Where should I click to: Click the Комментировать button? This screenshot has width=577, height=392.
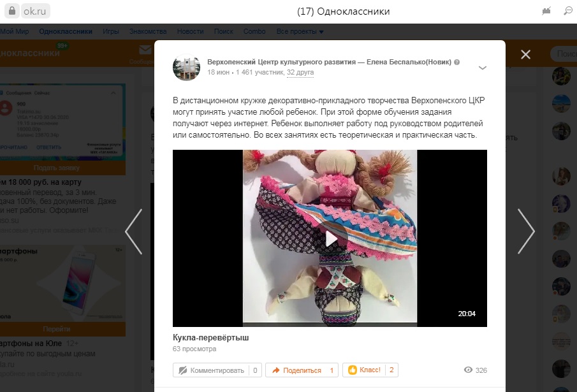[217, 370]
